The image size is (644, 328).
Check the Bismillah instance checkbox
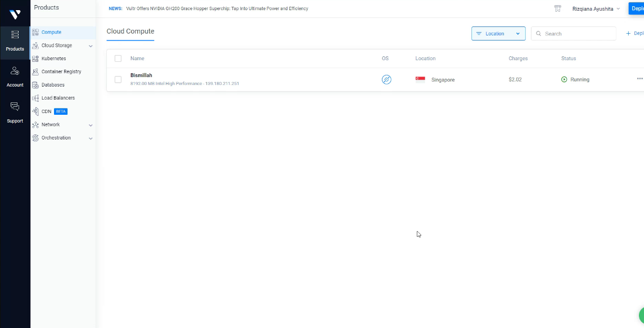(x=118, y=79)
